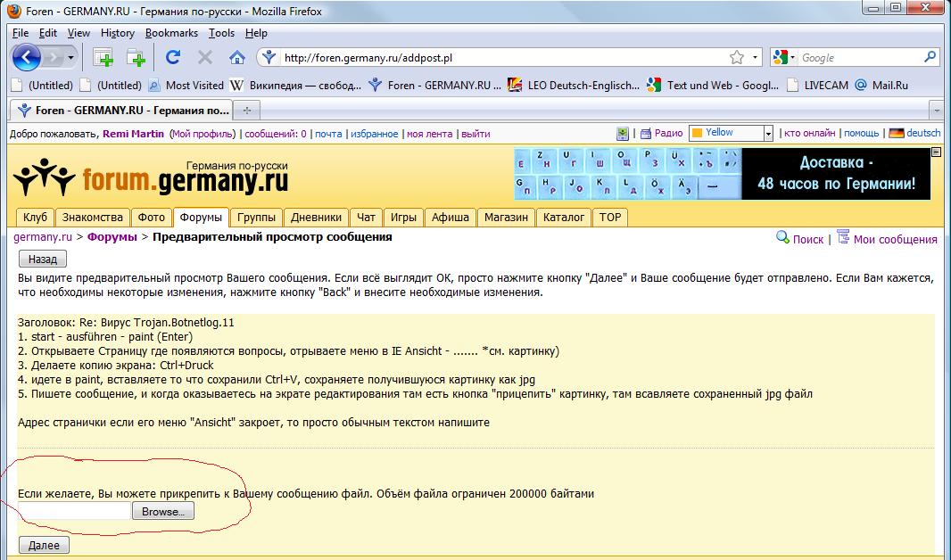Image resolution: width=951 pixels, height=560 pixels.
Task: Focus the Google search field
Action: point(860,58)
